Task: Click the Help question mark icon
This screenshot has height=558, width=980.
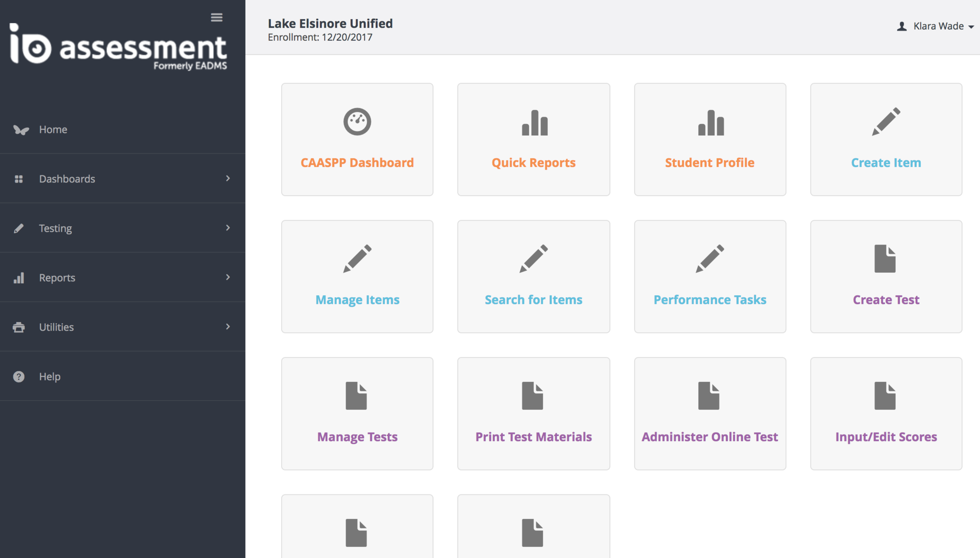Action: [x=19, y=377]
